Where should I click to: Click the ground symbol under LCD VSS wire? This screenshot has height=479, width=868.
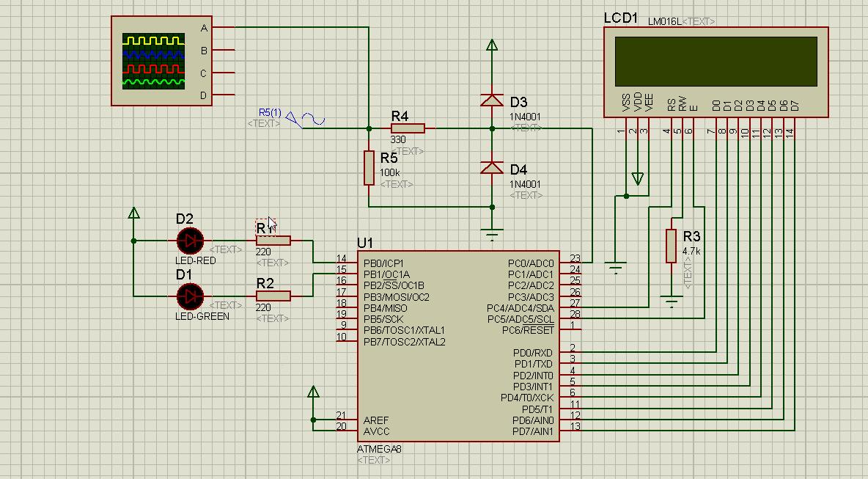pos(615,268)
